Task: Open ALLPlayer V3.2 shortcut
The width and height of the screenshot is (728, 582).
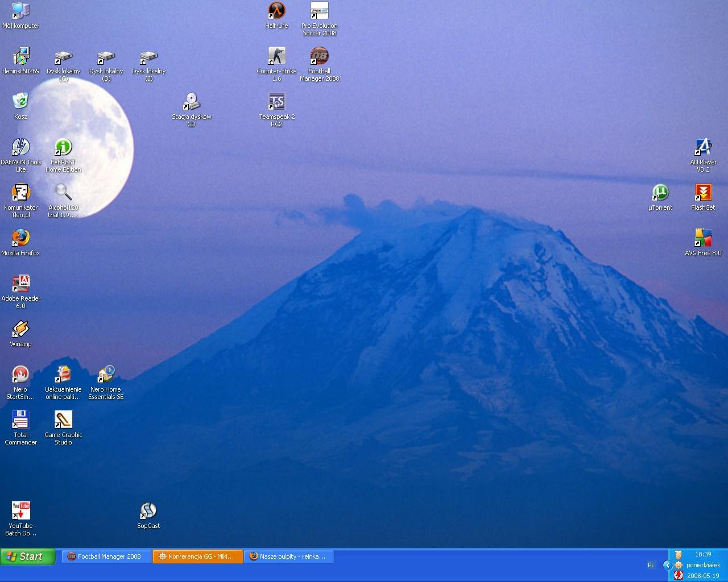Action: 703,156
